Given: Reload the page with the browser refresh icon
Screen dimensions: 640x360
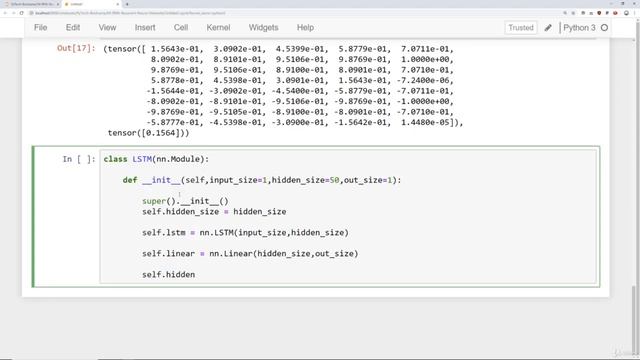Looking at the screenshot, I should 22,13.
